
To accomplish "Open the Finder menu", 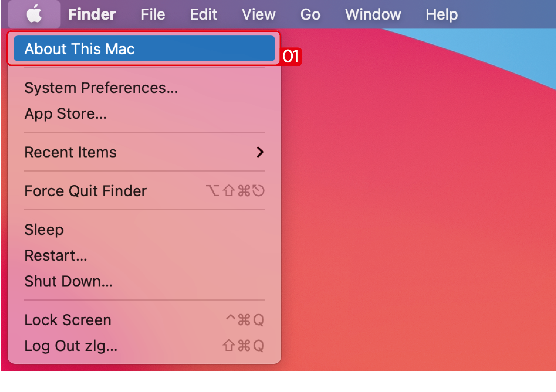I will (92, 14).
